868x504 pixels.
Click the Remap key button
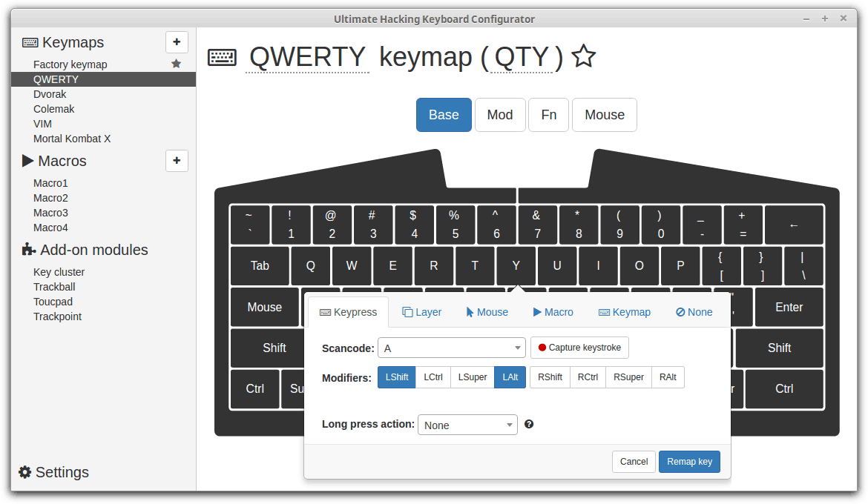tap(689, 462)
